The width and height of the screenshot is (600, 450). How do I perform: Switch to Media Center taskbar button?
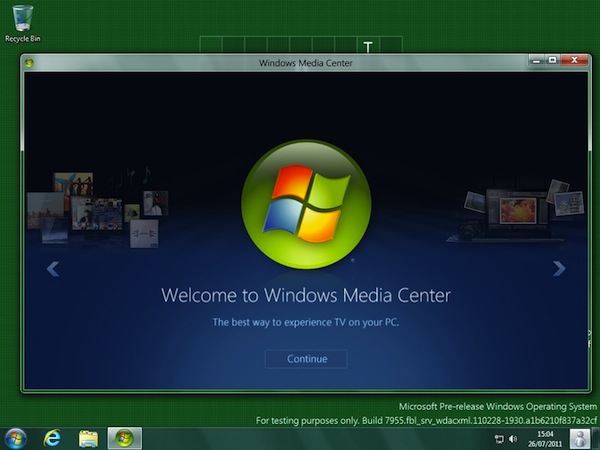124,438
